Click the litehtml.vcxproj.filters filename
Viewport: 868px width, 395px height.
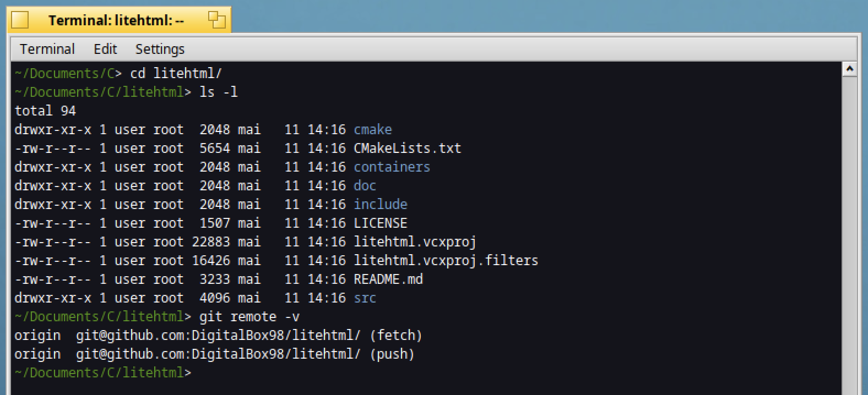pyautogui.click(x=446, y=260)
